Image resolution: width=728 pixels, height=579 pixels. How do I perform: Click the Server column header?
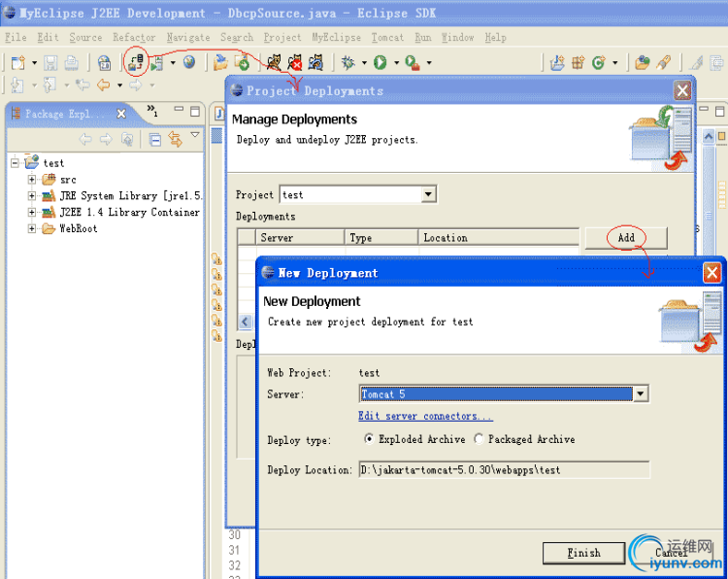(x=300, y=237)
